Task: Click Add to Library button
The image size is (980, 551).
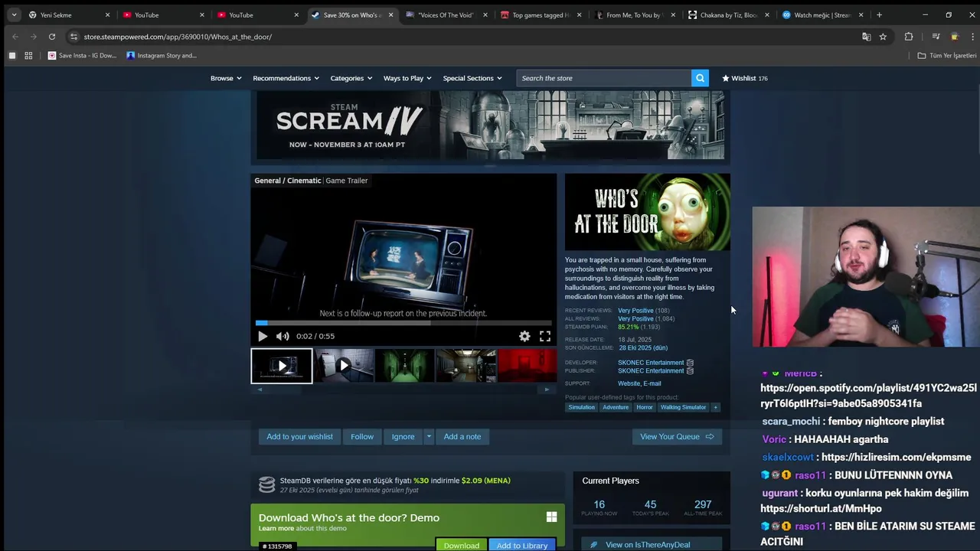Action: (x=522, y=545)
